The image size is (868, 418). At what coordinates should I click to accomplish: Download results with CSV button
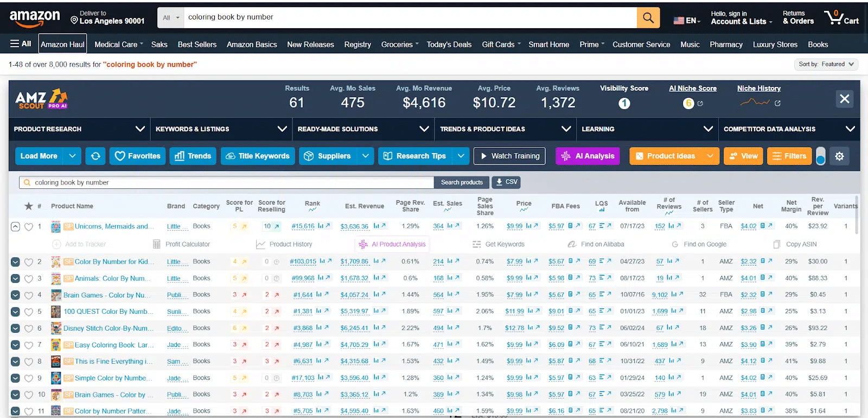click(x=507, y=182)
